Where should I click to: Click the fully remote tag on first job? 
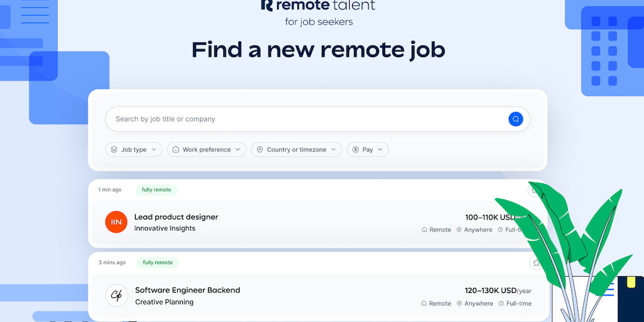pos(157,189)
